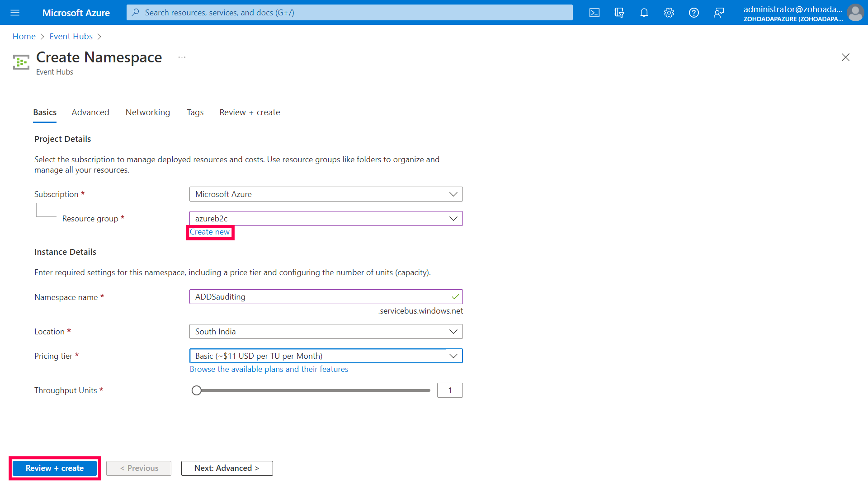The height and width of the screenshot is (488, 868).
Task: Open the ellipsis more options menu
Action: (x=182, y=57)
